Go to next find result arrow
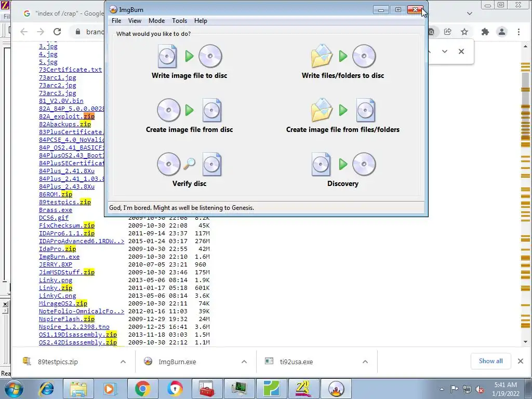Image resolution: width=532 pixels, height=399 pixels. pos(445,51)
